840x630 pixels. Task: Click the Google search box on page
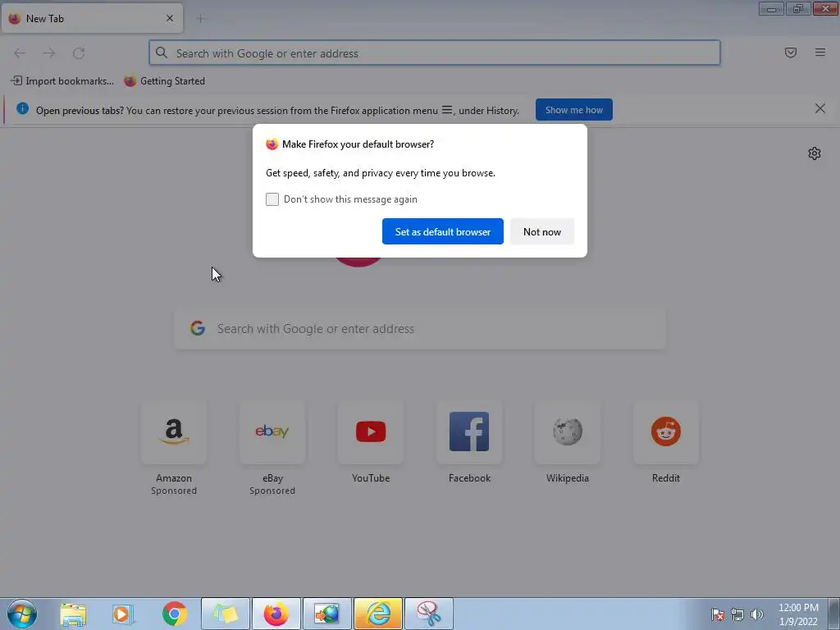click(x=420, y=329)
